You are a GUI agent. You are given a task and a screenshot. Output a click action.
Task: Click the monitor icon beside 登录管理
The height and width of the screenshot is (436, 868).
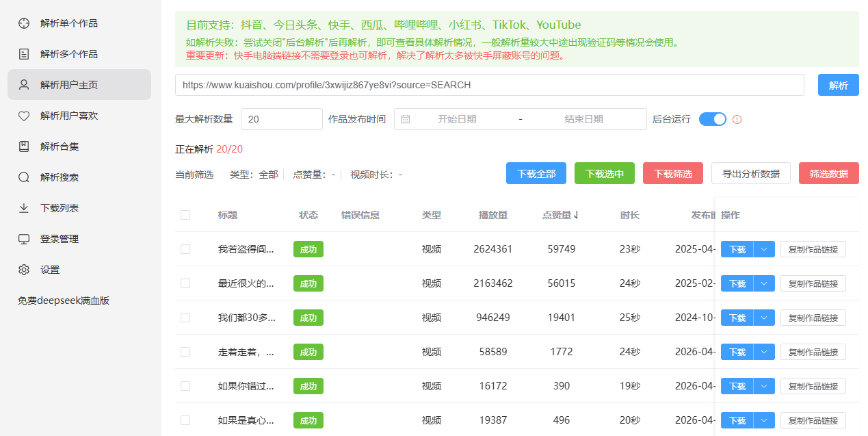tap(24, 239)
